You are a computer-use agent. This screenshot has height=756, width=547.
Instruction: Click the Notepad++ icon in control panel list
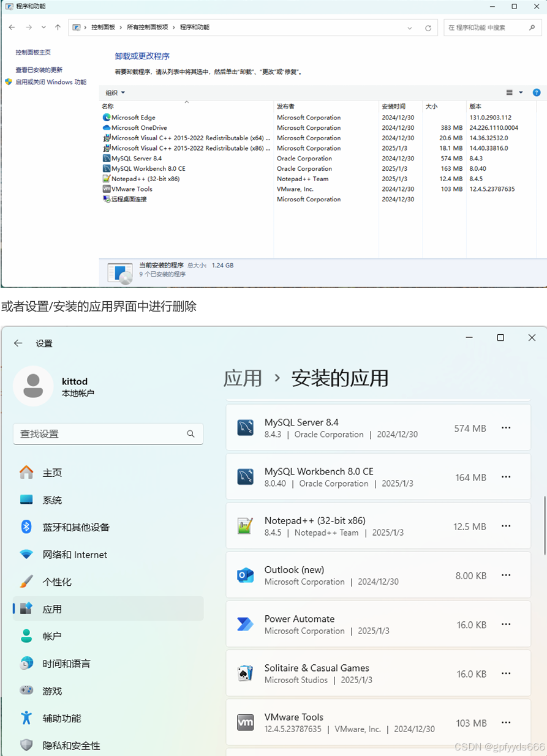click(107, 179)
